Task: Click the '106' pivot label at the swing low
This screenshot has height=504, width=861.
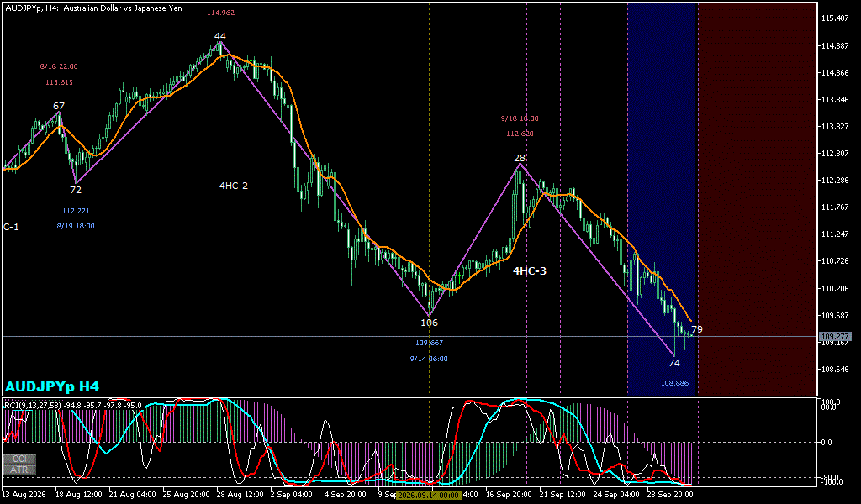Action: 430,323
